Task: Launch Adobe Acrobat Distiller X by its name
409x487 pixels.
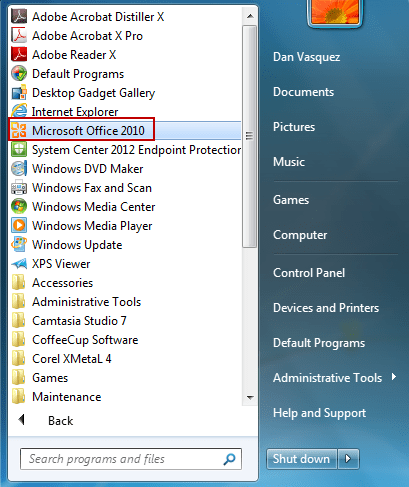Action: [98, 17]
